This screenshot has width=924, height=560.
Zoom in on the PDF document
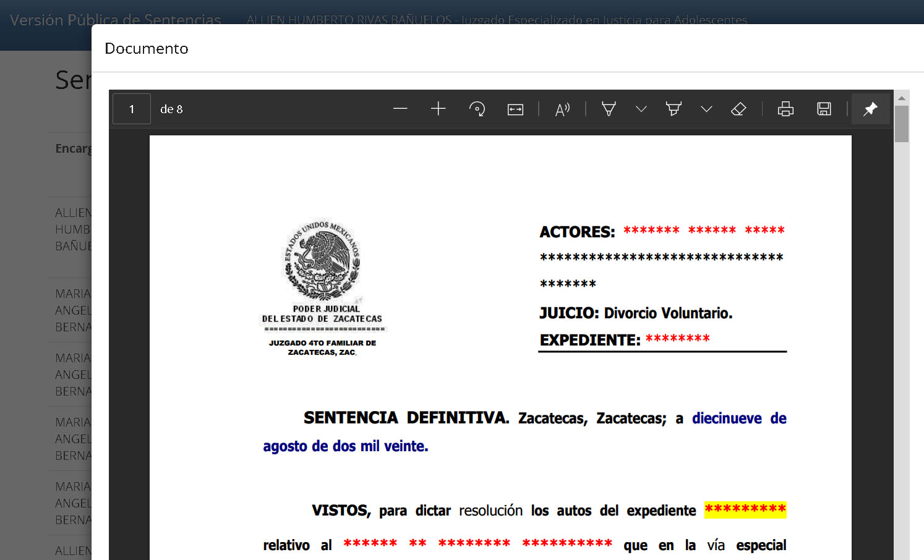tap(438, 109)
